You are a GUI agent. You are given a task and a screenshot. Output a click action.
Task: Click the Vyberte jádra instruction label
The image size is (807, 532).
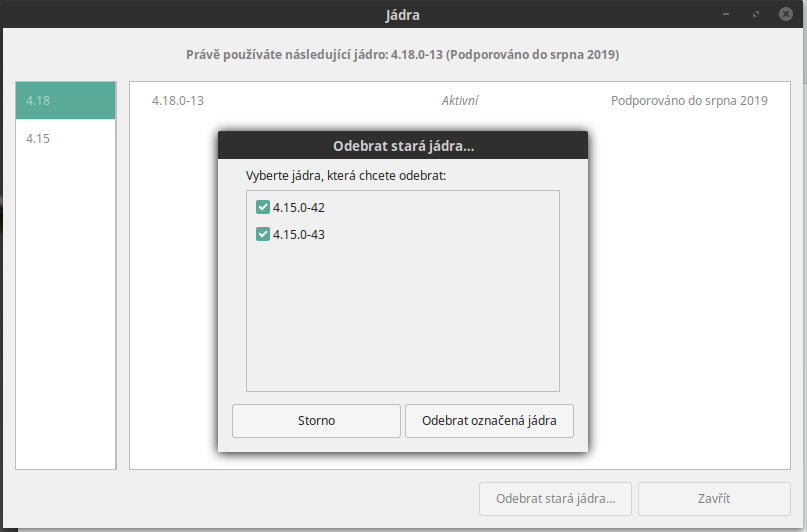click(346, 176)
